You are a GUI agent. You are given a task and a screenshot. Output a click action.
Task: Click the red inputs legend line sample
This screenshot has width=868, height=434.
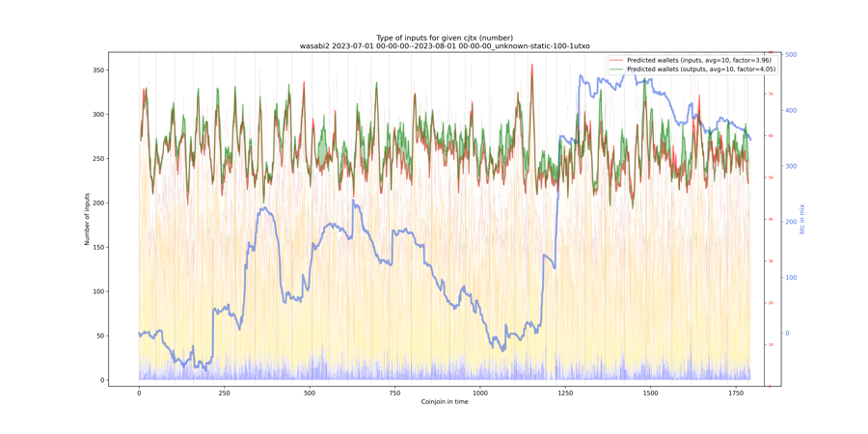pyautogui.click(x=616, y=61)
